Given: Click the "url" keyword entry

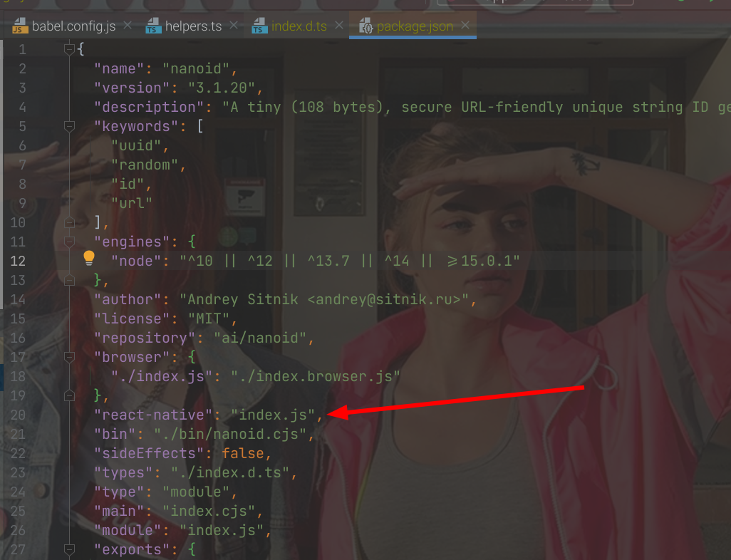Looking at the screenshot, I should click(x=132, y=203).
